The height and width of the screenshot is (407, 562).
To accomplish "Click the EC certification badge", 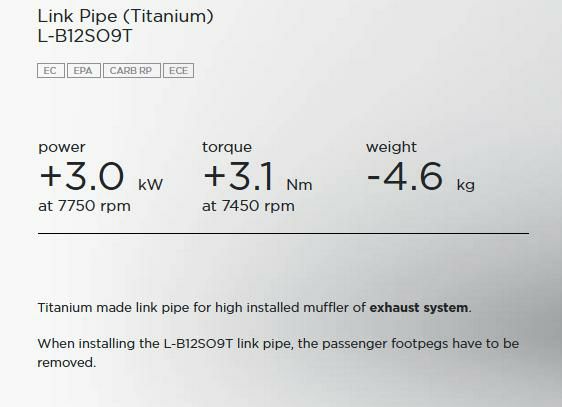I will [x=51, y=71].
